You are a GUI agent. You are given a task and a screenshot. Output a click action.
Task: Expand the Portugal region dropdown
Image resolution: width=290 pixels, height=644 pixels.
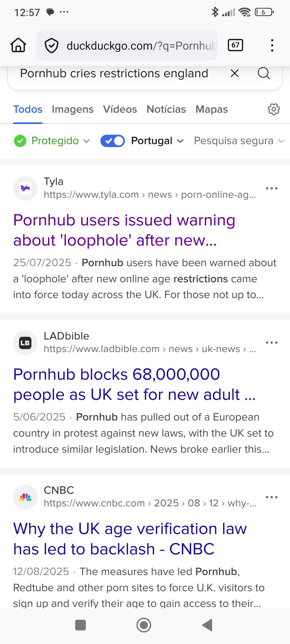(157, 141)
